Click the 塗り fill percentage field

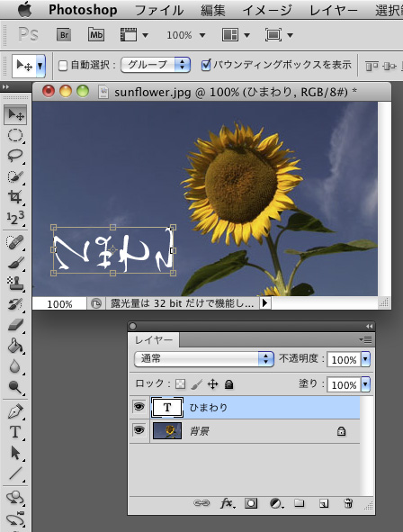(344, 384)
